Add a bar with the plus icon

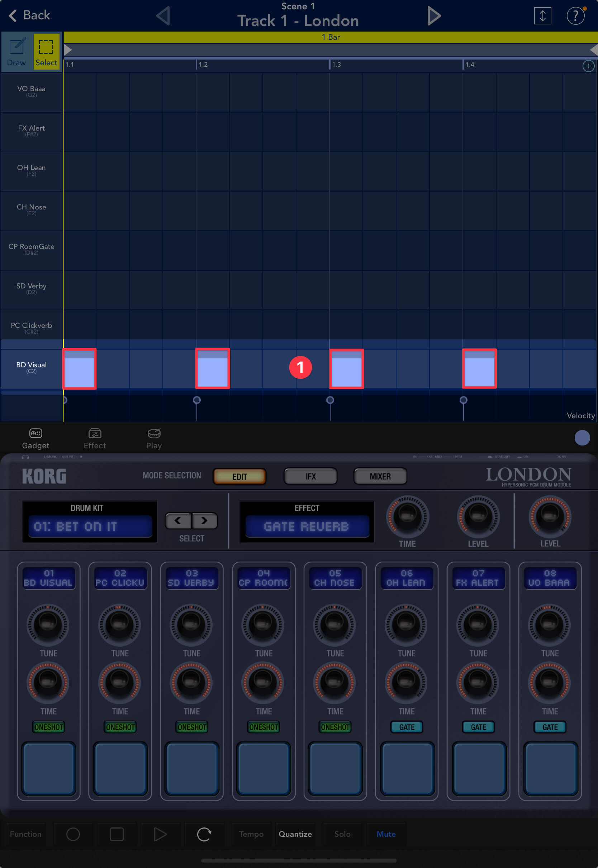(588, 66)
